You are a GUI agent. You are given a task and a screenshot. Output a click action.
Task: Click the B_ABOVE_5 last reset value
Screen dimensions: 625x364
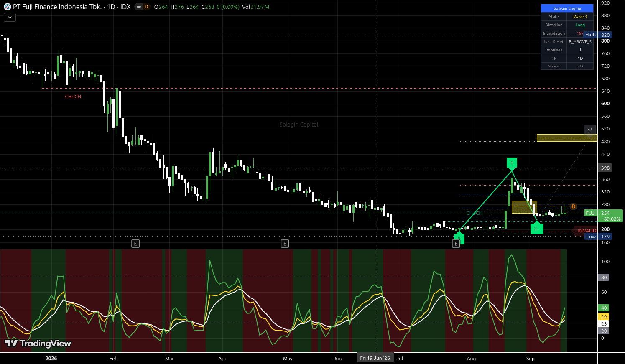pyautogui.click(x=580, y=42)
